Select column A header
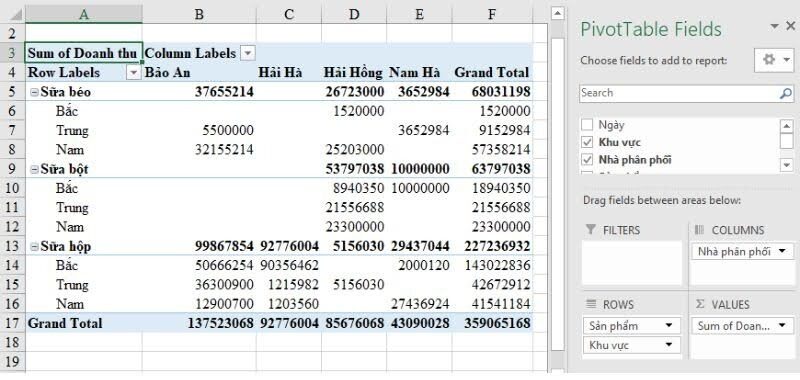 (84, 15)
